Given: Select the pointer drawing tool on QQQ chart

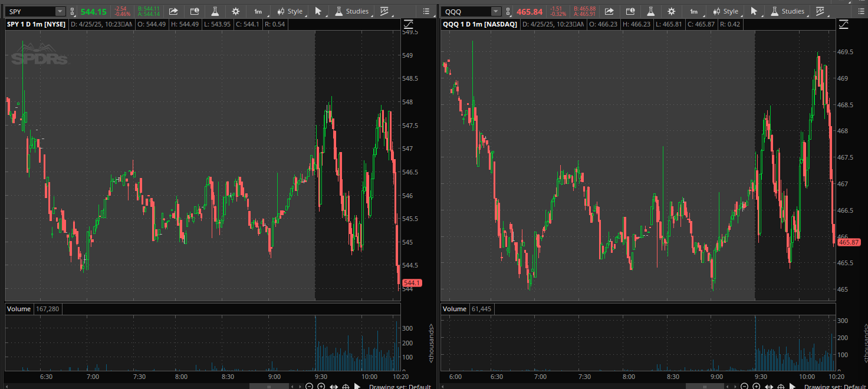Looking at the screenshot, I should pos(755,11).
